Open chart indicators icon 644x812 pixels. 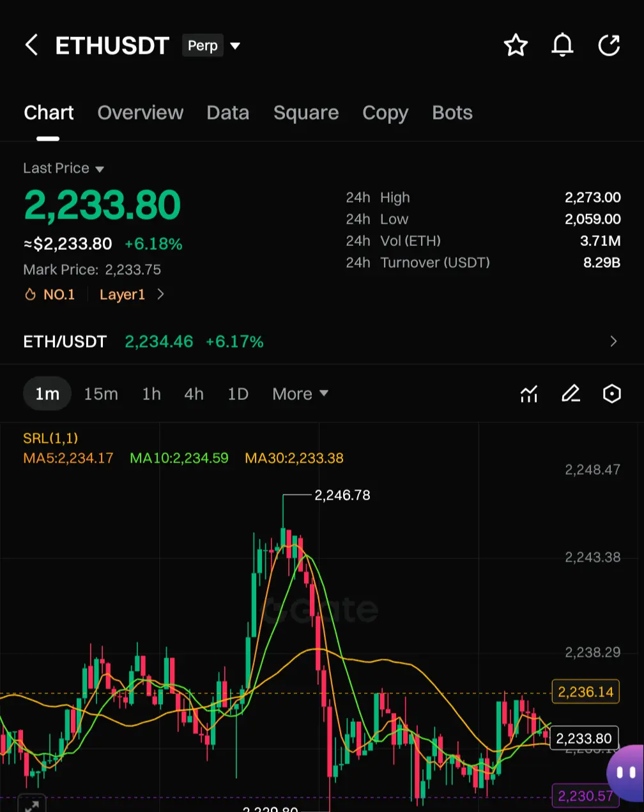click(x=529, y=394)
